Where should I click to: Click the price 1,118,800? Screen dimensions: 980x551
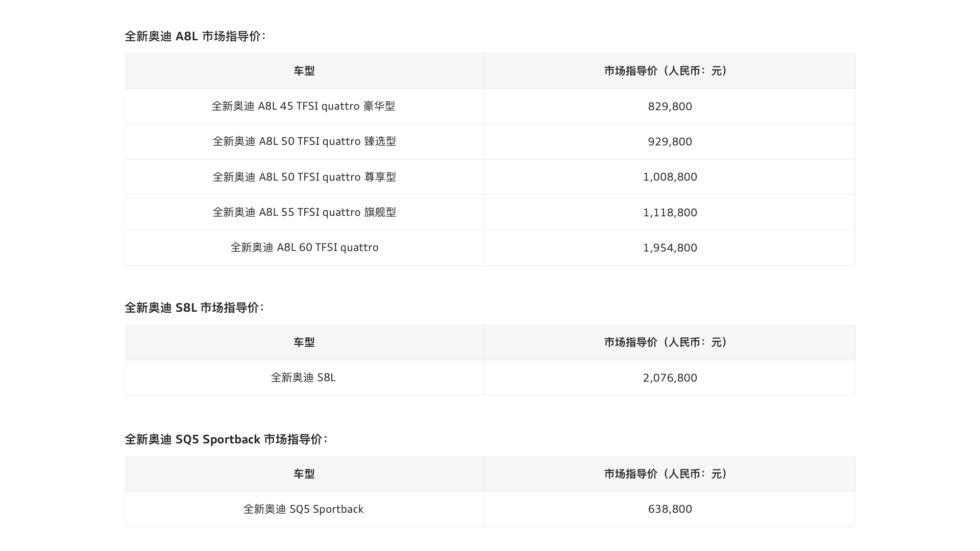pos(670,213)
